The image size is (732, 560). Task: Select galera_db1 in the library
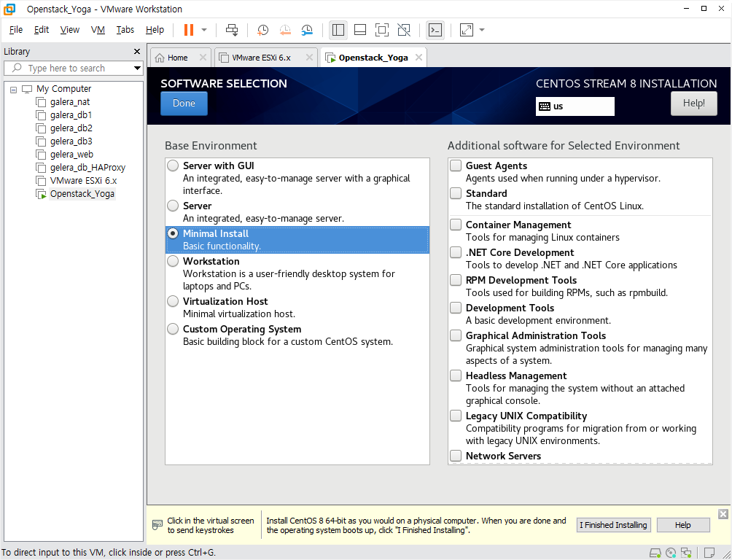(x=71, y=115)
